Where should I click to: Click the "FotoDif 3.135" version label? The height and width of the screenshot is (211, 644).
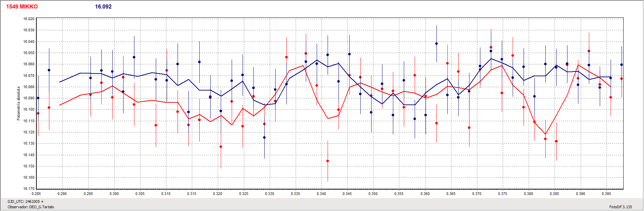tap(621, 207)
